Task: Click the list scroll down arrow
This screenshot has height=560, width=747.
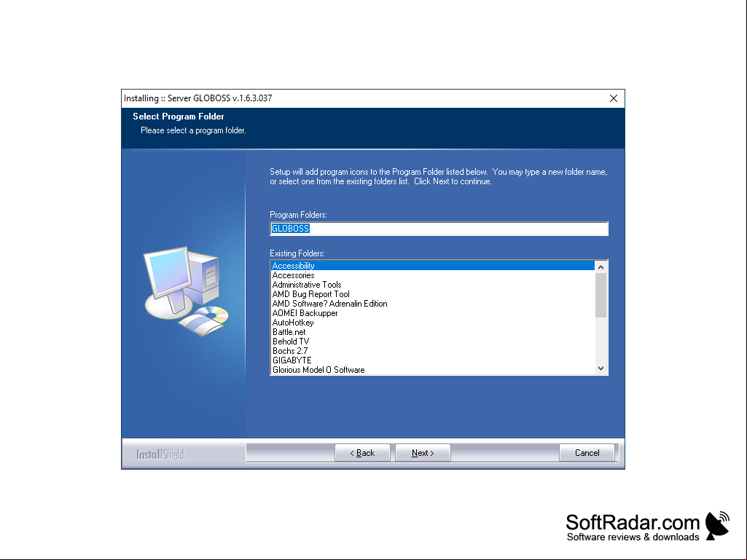Action: click(x=601, y=368)
